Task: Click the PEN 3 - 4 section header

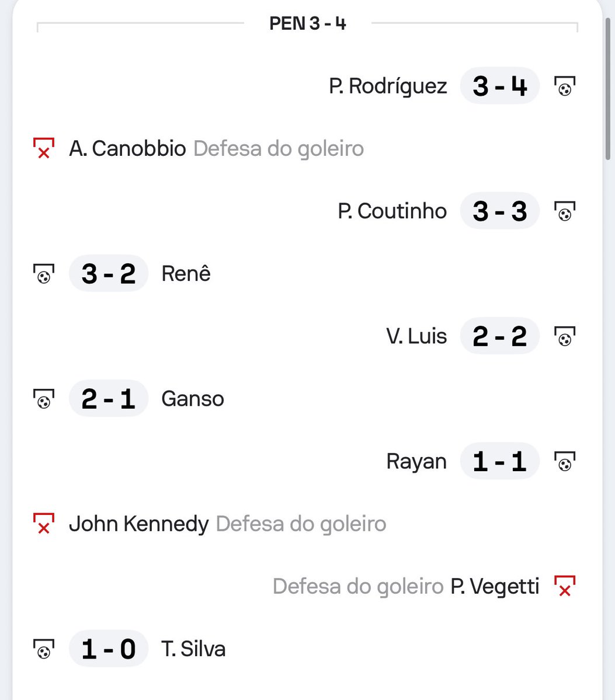Action: click(308, 23)
